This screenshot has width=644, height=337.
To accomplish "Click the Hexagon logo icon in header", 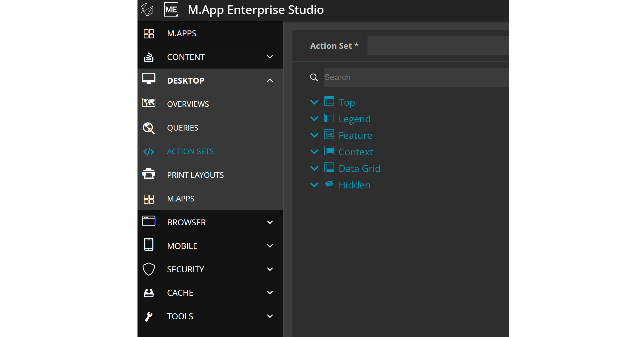I will (147, 10).
